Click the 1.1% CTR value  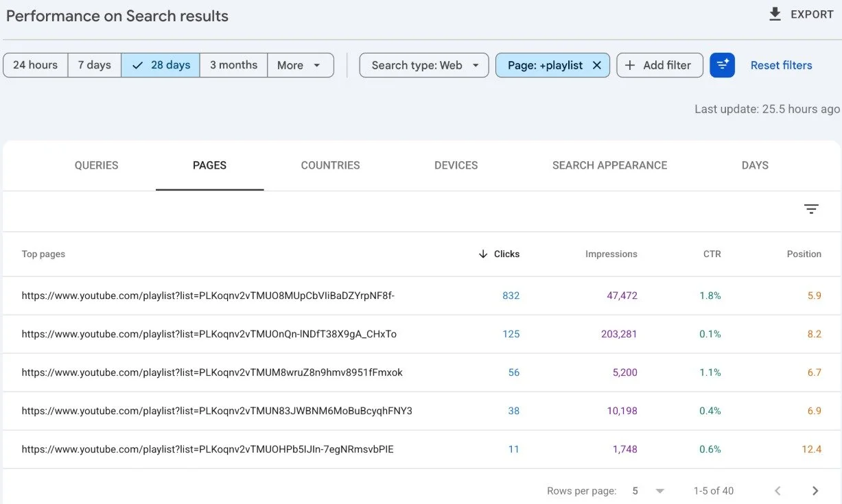[710, 372]
